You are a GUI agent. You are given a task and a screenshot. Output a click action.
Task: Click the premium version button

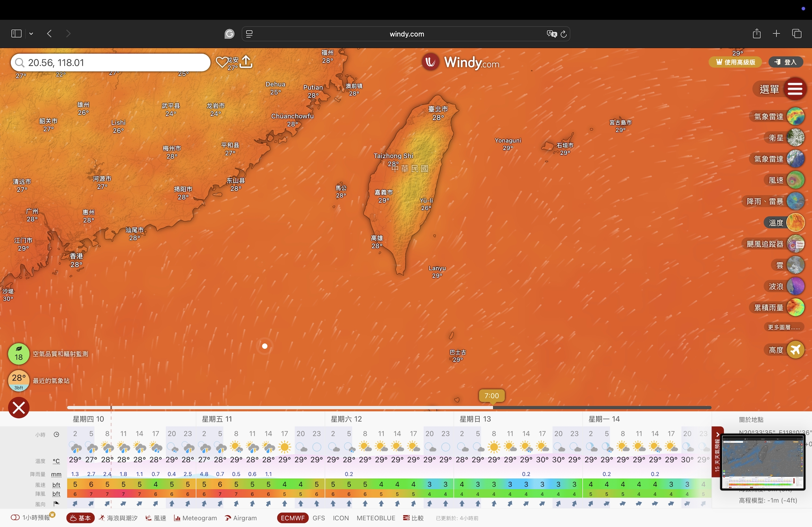(x=735, y=62)
